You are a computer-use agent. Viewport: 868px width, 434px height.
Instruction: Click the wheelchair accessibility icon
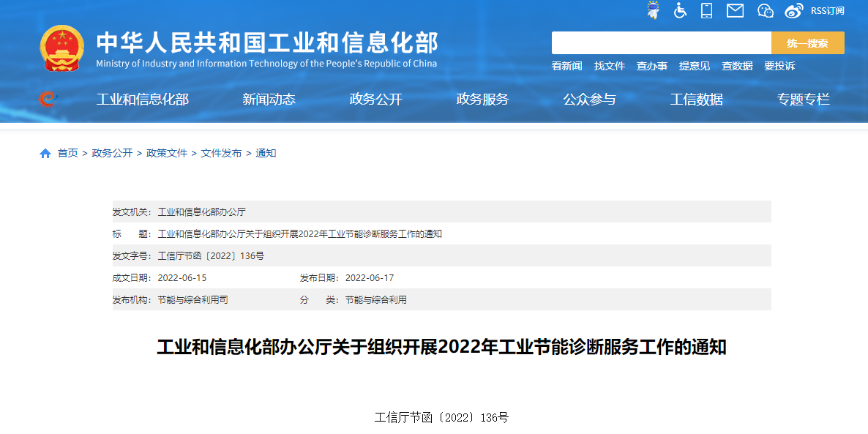pyautogui.click(x=681, y=10)
